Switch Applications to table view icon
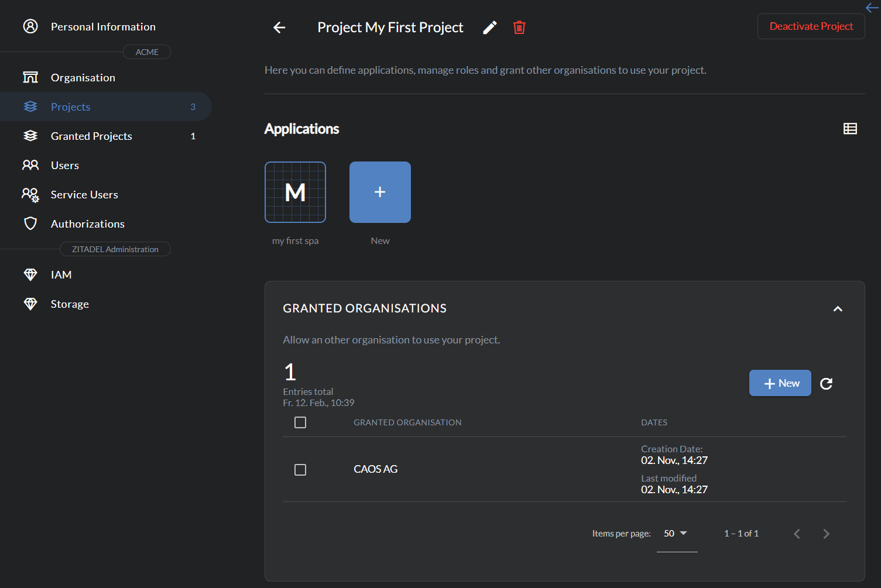The width and height of the screenshot is (881, 588). coord(850,128)
